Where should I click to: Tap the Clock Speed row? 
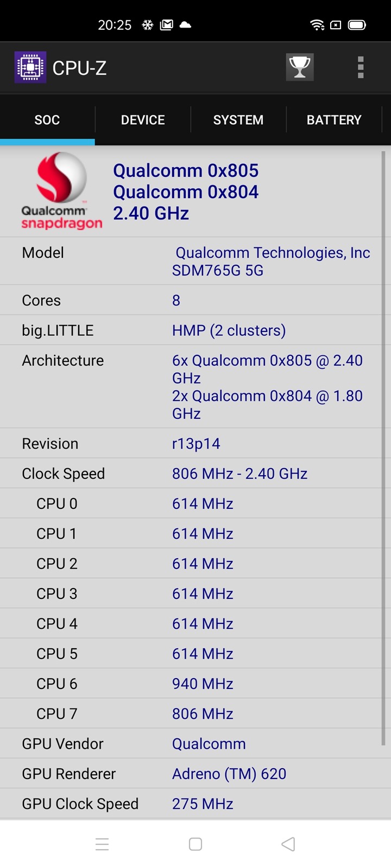pyautogui.click(x=190, y=474)
